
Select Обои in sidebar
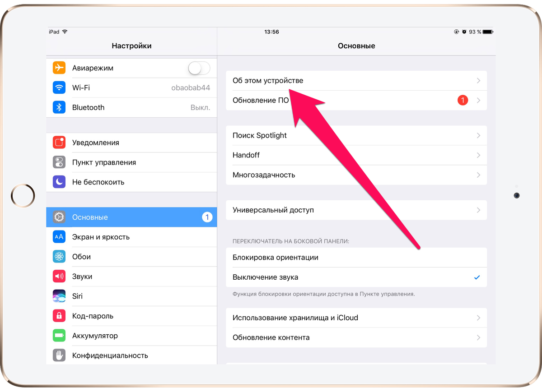pyautogui.click(x=131, y=257)
